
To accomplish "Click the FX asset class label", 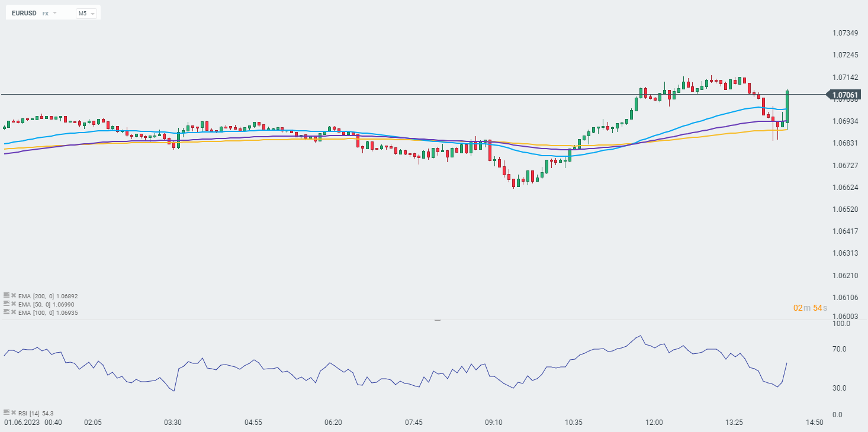I will (45, 13).
